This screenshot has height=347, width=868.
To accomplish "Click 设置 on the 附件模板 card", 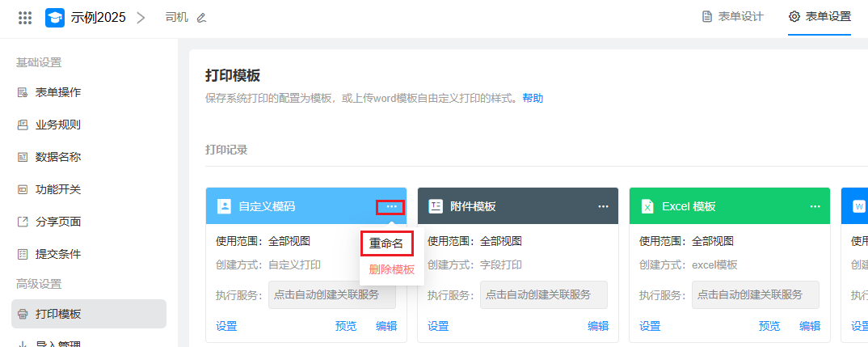I will tap(438, 326).
